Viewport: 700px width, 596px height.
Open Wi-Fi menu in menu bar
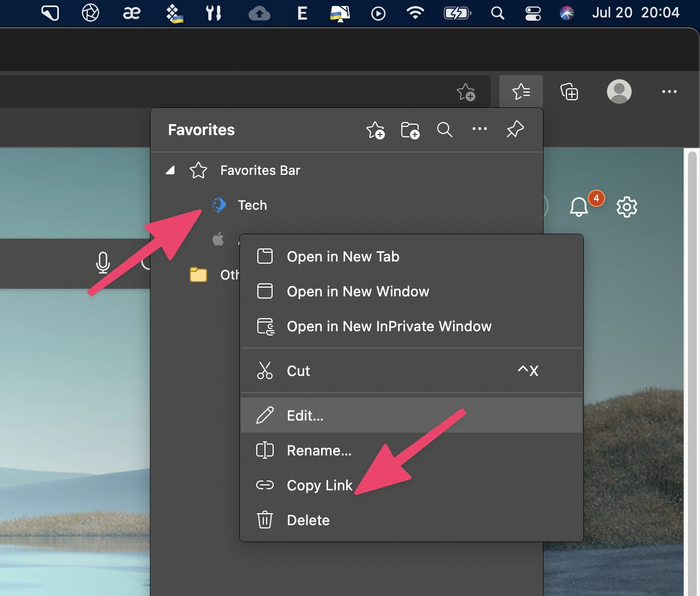click(415, 13)
